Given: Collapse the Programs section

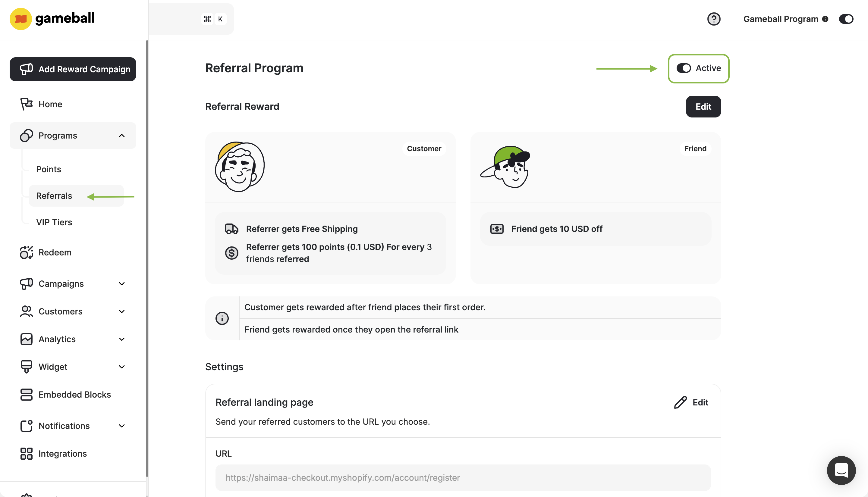Looking at the screenshot, I should [121, 136].
